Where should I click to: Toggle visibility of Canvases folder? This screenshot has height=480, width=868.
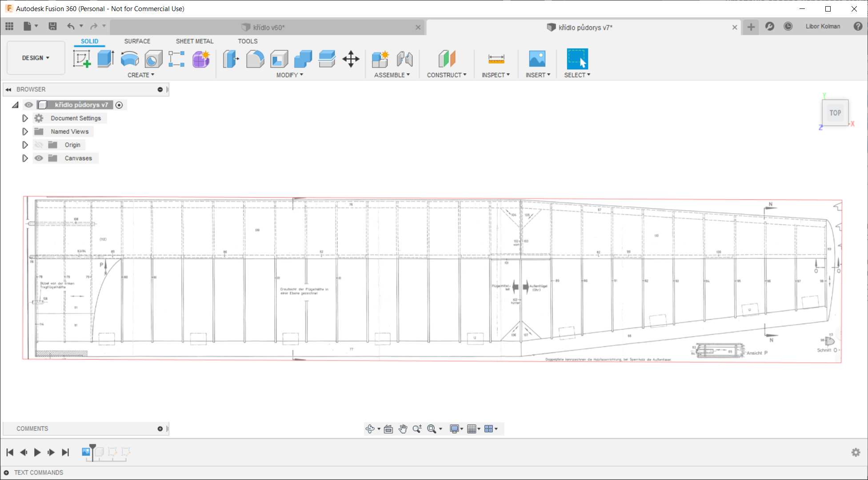click(x=39, y=158)
